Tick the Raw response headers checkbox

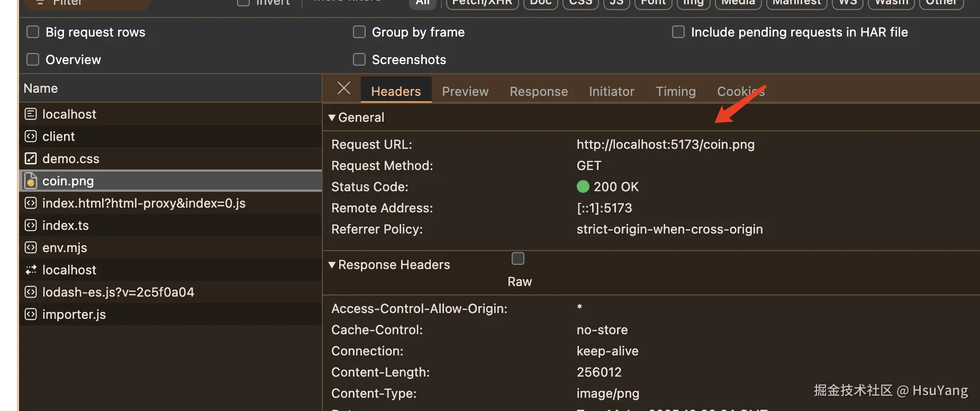pos(518,258)
